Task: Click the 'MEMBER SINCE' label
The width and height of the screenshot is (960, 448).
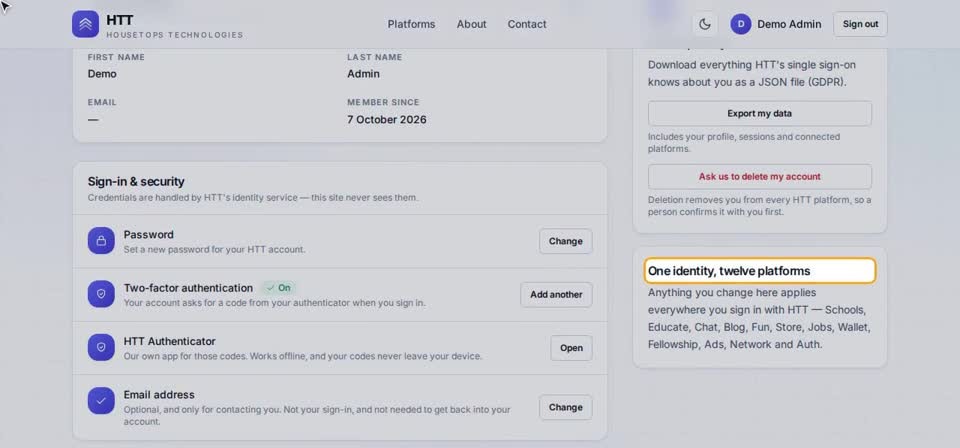Action: 383,102
